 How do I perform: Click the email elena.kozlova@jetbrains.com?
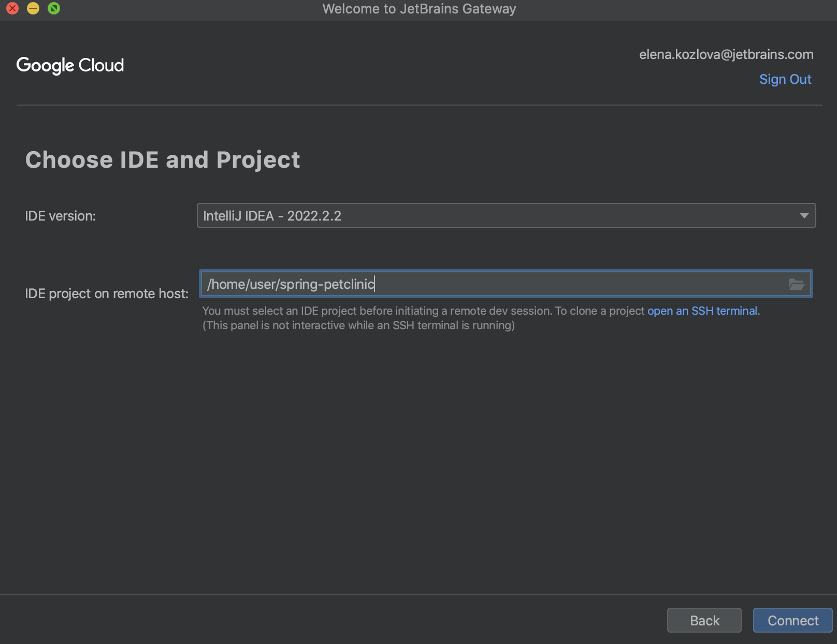tap(726, 54)
